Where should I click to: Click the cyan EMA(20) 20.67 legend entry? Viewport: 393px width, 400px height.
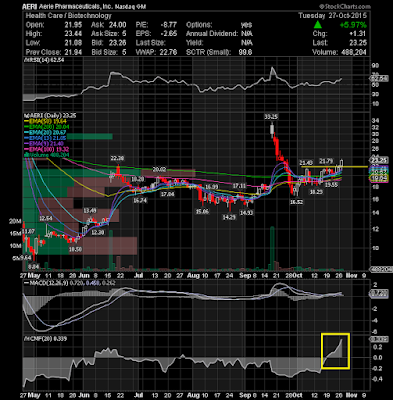[44, 133]
